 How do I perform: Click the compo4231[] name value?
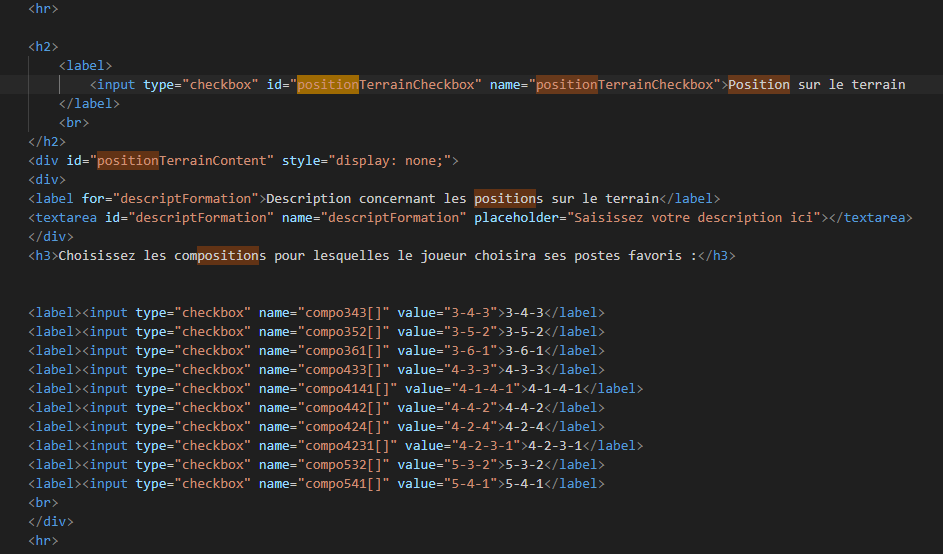pyautogui.click(x=348, y=446)
